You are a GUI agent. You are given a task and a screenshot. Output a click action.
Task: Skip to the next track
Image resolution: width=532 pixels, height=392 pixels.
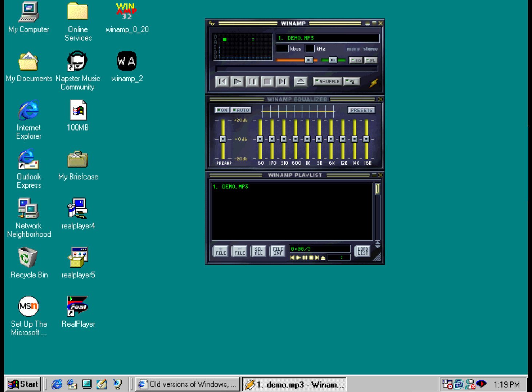click(283, 82)
